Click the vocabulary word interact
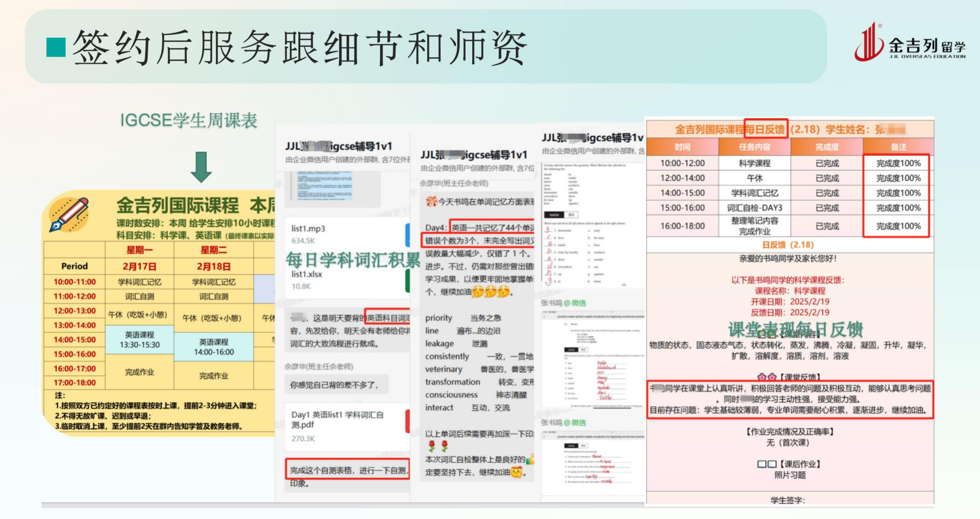 tap(439, 407)
